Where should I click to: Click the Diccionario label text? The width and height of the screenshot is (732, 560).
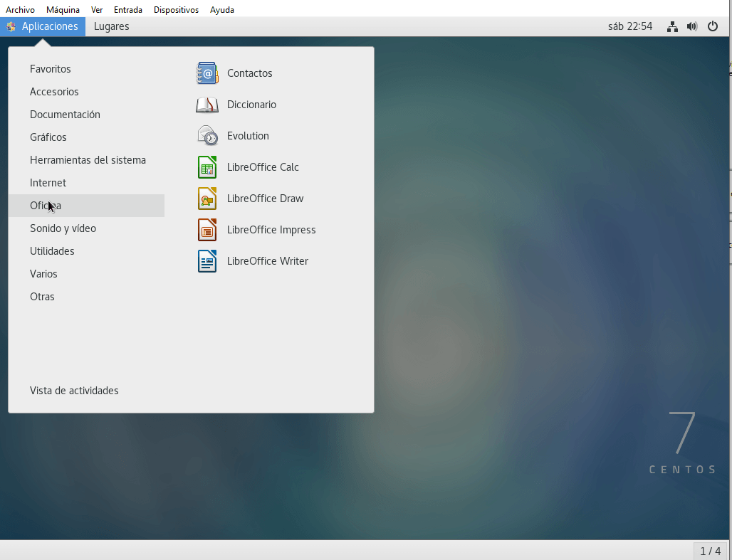point(251,105)
